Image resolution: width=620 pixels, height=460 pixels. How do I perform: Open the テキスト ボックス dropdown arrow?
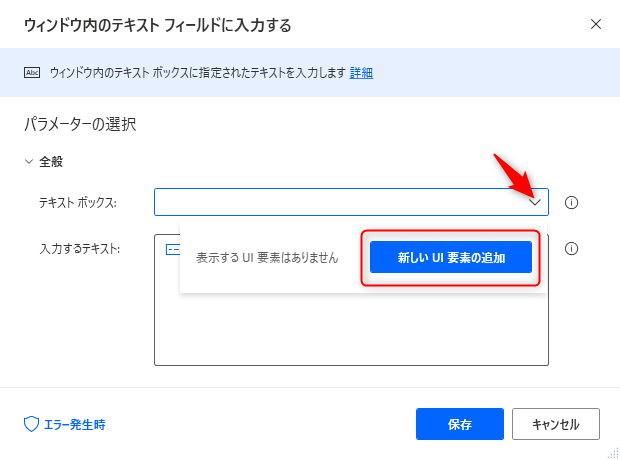click(535, 203)
